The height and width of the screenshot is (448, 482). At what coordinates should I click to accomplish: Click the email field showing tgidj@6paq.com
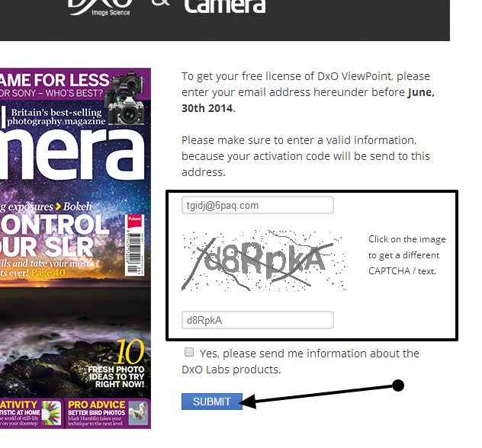(x=258, y=205)
